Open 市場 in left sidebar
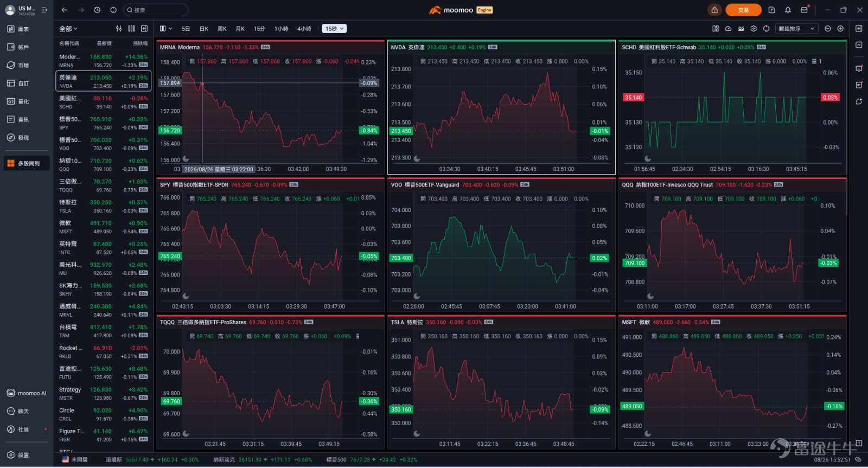 point(27,65)
